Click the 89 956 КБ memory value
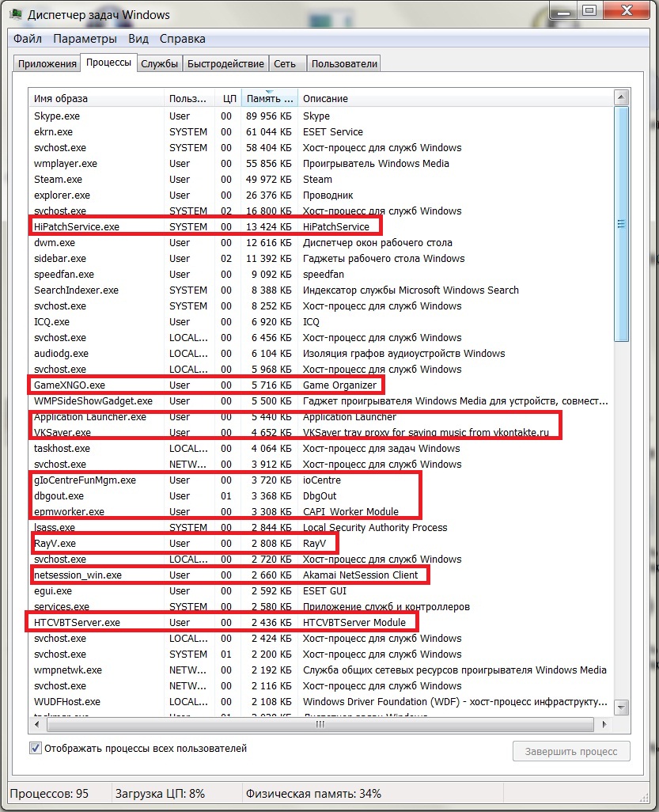 click(269, 116)
